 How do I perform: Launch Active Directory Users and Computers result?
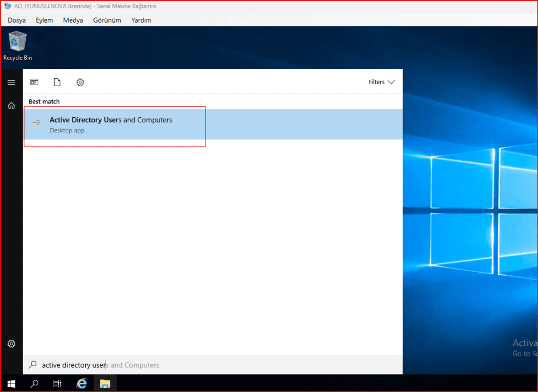click(x=213, y=124)
